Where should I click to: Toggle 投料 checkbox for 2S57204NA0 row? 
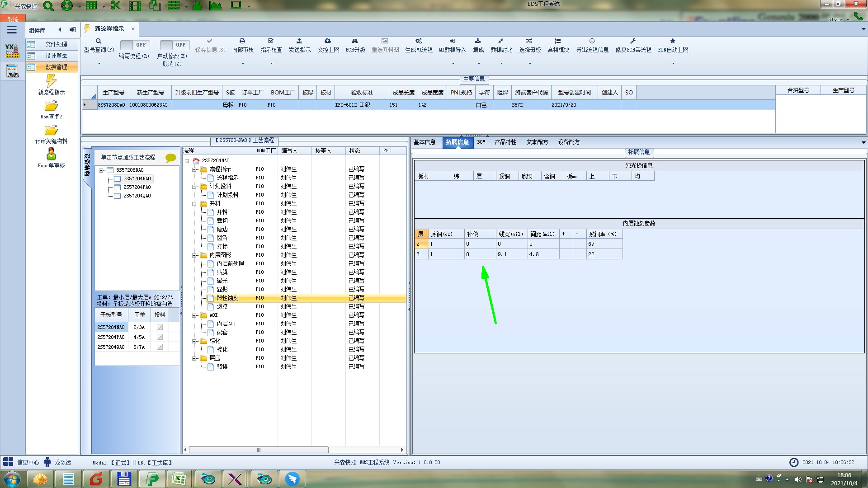click(x=160, y=327)
